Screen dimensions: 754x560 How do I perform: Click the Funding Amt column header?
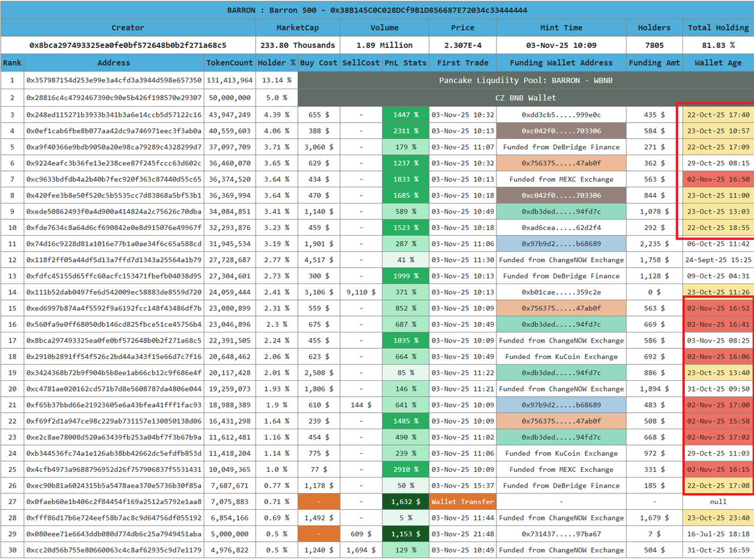[x=653, y=62]
